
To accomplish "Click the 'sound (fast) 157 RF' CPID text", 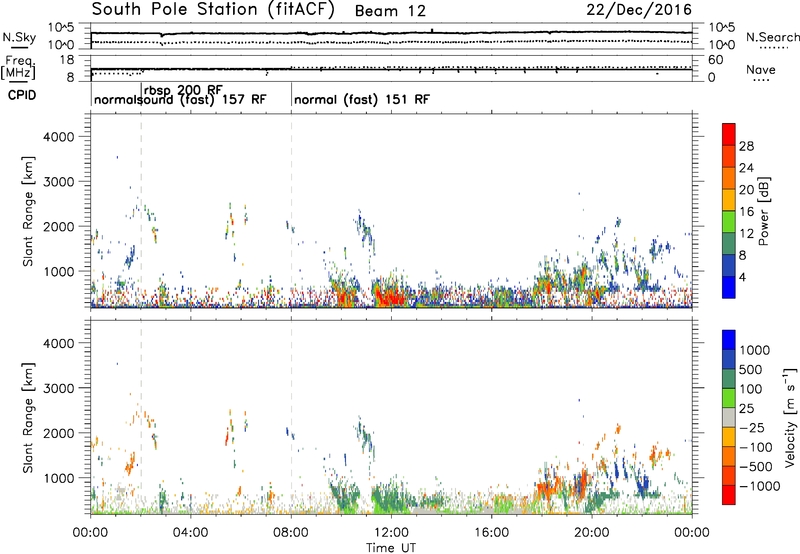I will [x=204, y=99].
